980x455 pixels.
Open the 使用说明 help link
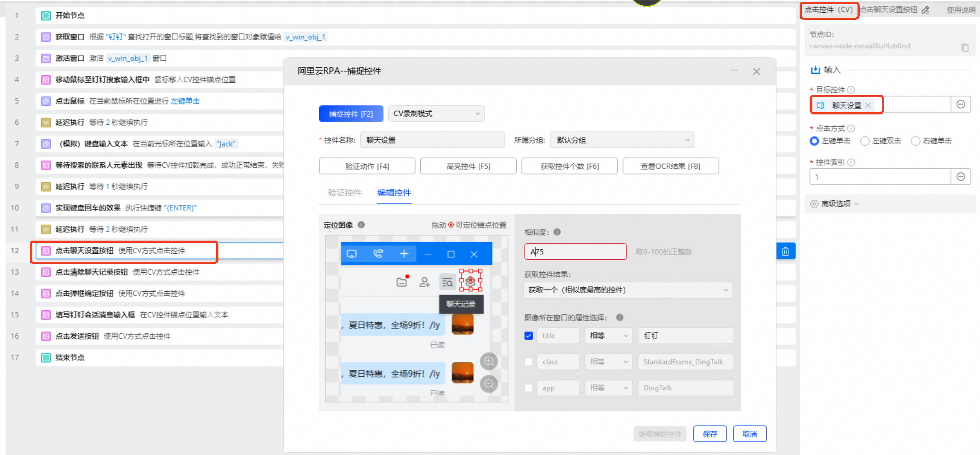click(x=961, y=10)
